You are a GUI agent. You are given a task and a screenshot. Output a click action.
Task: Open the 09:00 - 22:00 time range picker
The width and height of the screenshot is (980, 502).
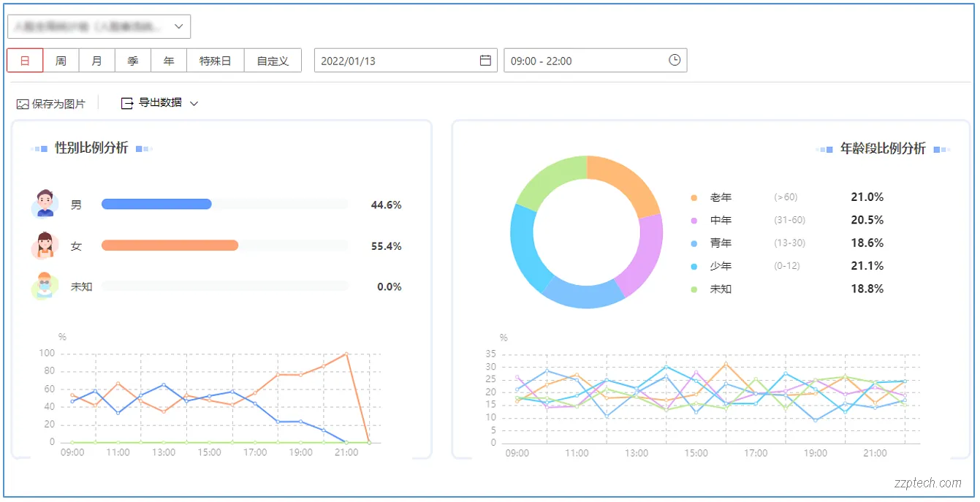pyautogui.click(x=585, y=61)
